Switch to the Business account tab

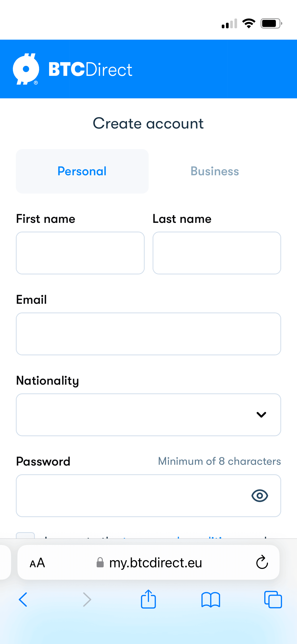pos(215,171)
